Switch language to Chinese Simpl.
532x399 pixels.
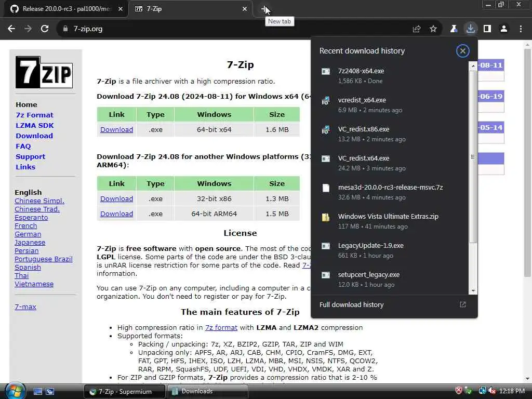[39, 201]
